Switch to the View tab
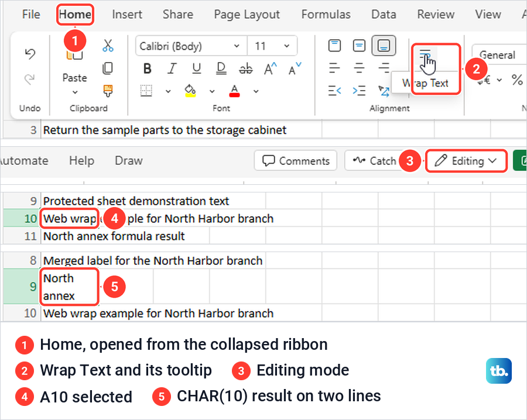Screen dimensions: 527x420 click(x=488, y=15)
